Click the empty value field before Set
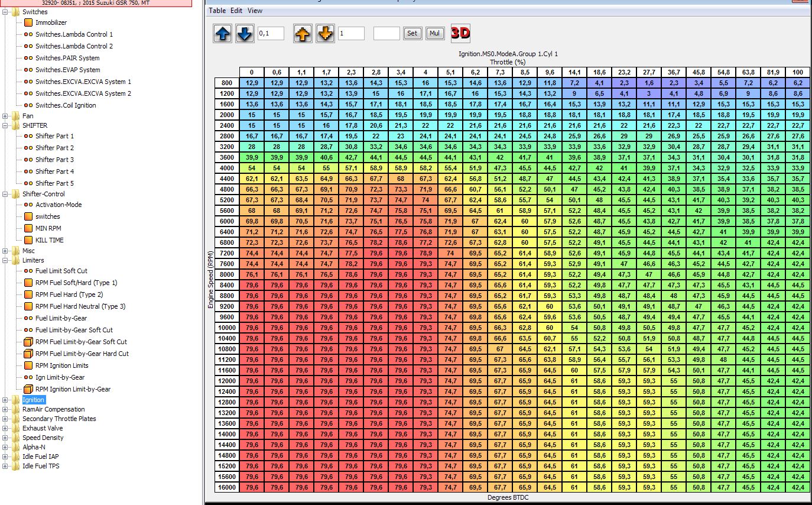 point(386,34)
